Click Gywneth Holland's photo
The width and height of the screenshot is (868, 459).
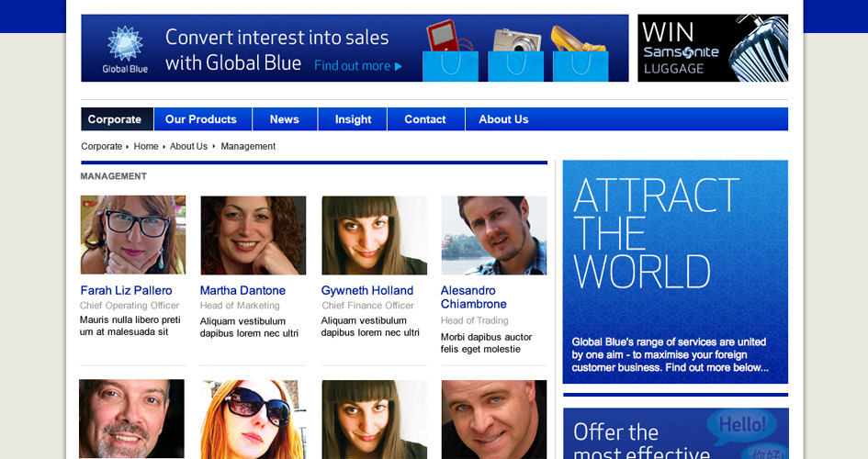pyautogui.click(x=374, y=235)
